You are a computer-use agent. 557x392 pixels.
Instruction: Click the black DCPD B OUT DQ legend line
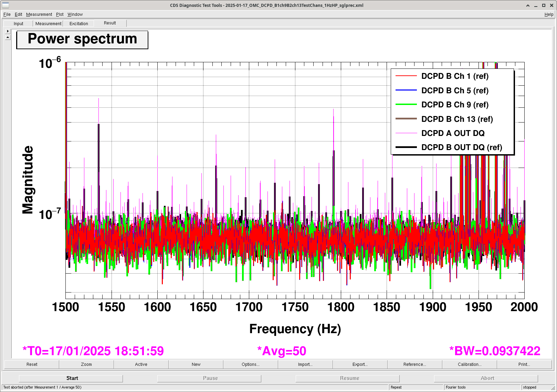point(406,147)
